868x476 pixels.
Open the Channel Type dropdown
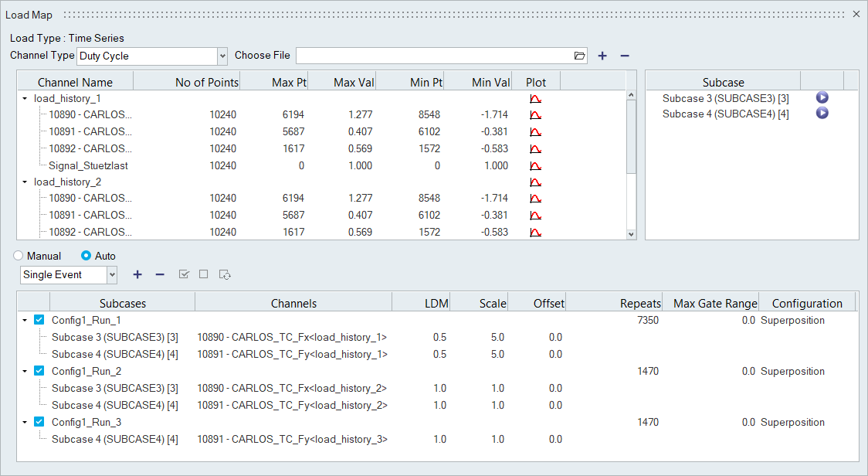coord(222,56)
